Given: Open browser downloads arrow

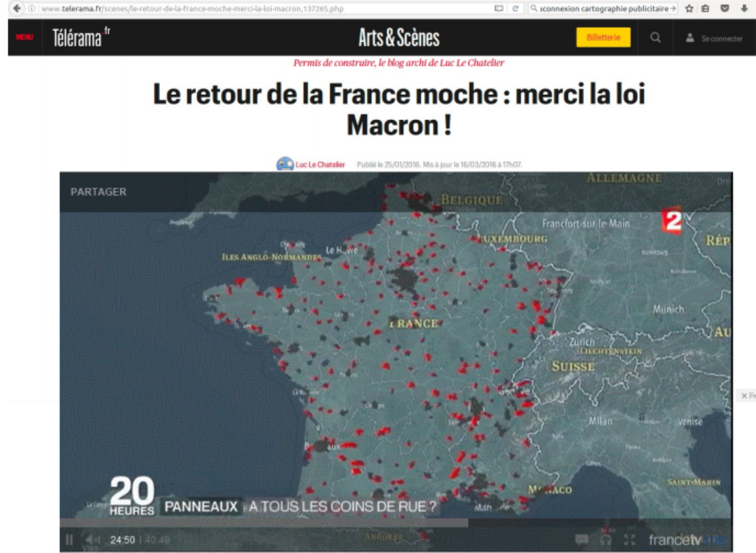Looking at the screenshot, I should click(x=744, y=8).
